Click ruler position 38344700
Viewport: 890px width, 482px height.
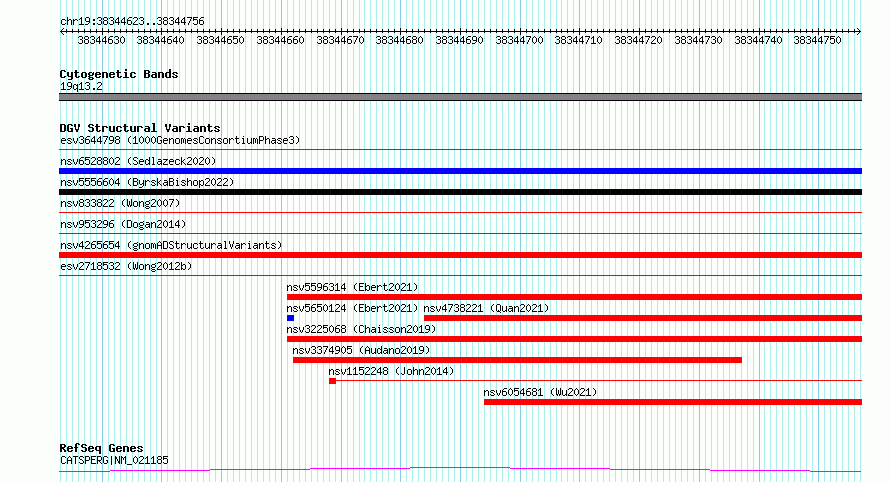519,40
